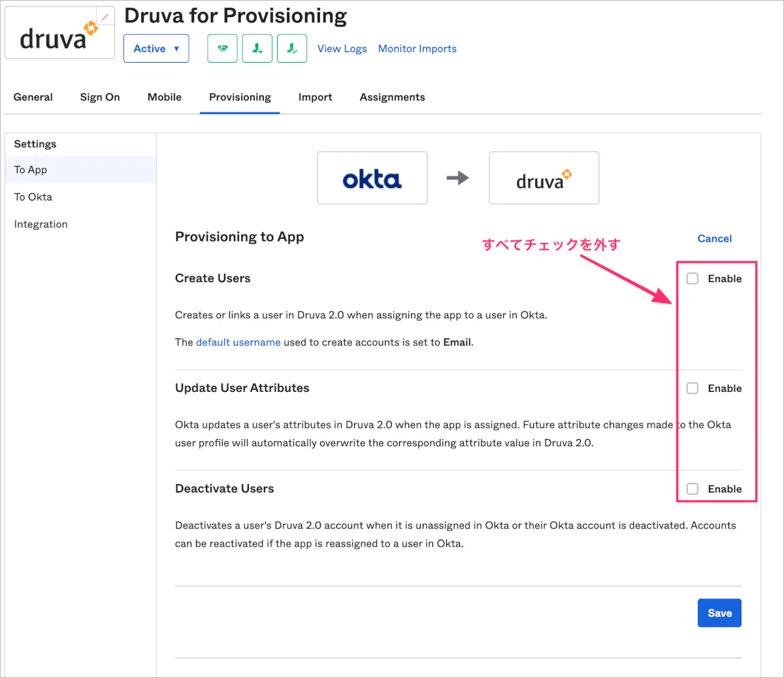Click the pencil edit-logo icon
Viewport: 784px width, 678px height.
pyautogui.click(x=104, y=18)
